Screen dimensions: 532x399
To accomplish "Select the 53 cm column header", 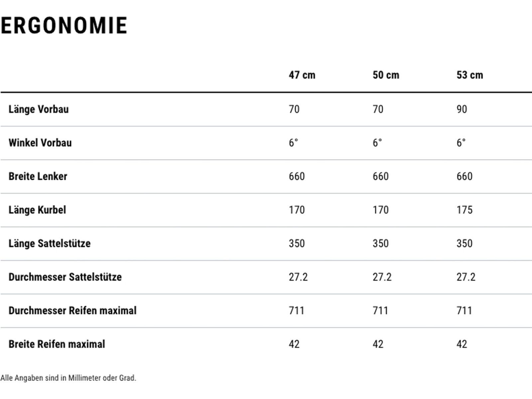I will (x=469, y=75).
